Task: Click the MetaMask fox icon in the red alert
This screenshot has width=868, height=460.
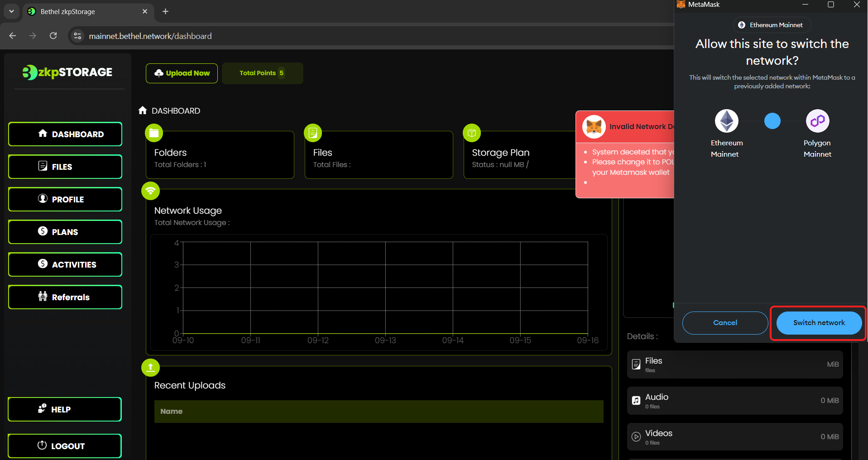Action: [594, 127]
